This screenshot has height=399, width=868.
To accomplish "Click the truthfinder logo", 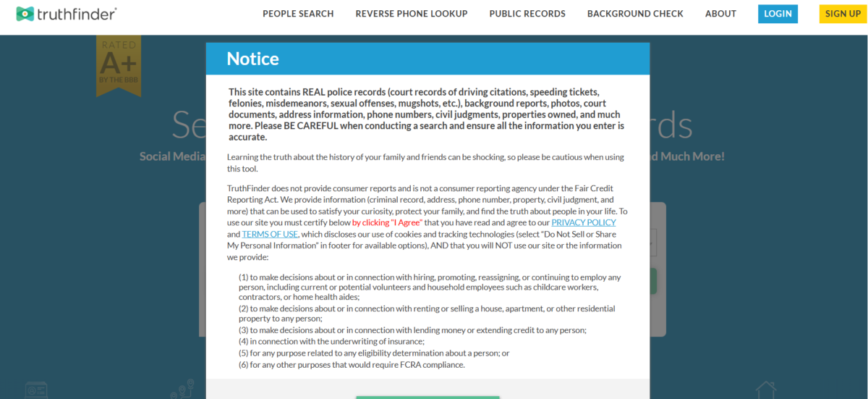I will (67, 14).
